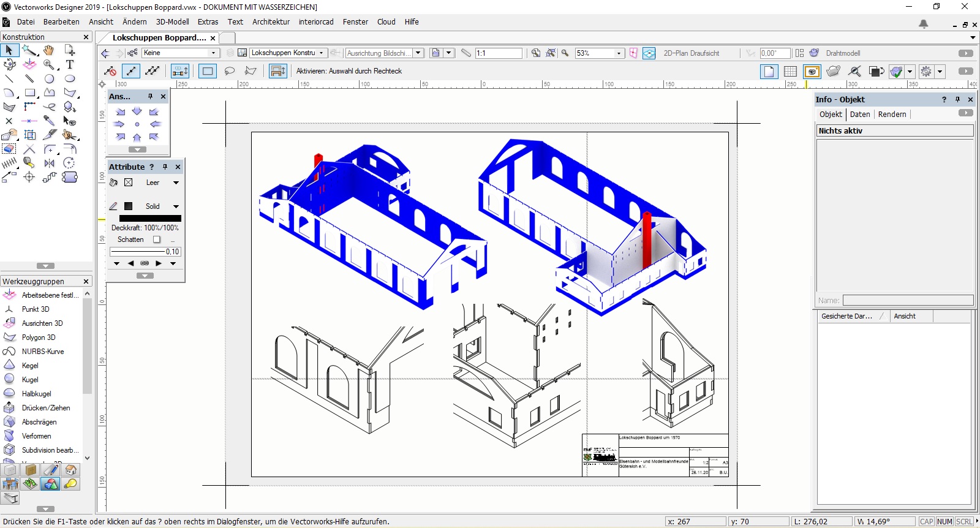Switch to polygon selection mode
This screenshot has height=528, width=980.
click(x=251, y=71)
